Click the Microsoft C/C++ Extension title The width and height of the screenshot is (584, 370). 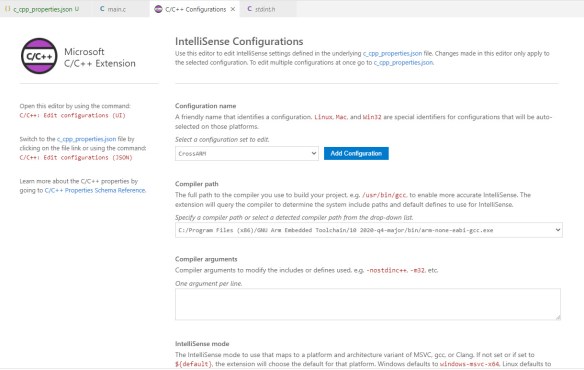(100, 57)
